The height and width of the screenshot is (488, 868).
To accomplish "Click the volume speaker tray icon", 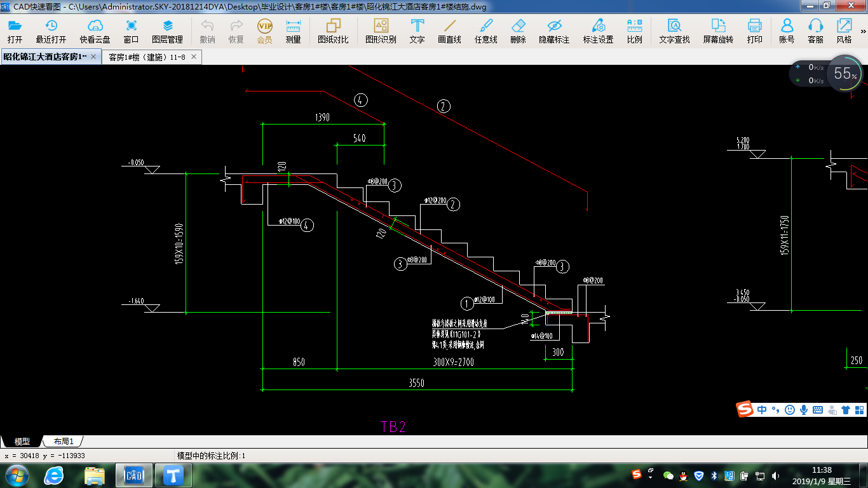I will point(775,475).
